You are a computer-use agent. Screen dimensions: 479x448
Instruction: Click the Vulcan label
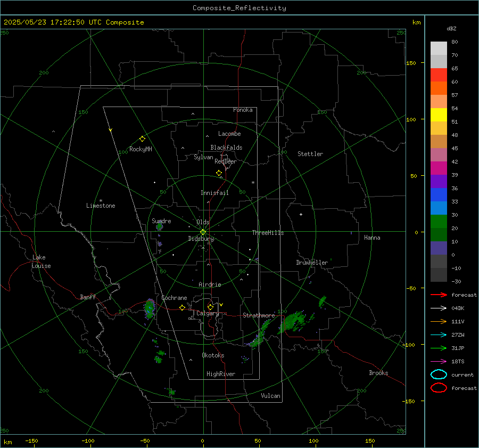[270, 396]
